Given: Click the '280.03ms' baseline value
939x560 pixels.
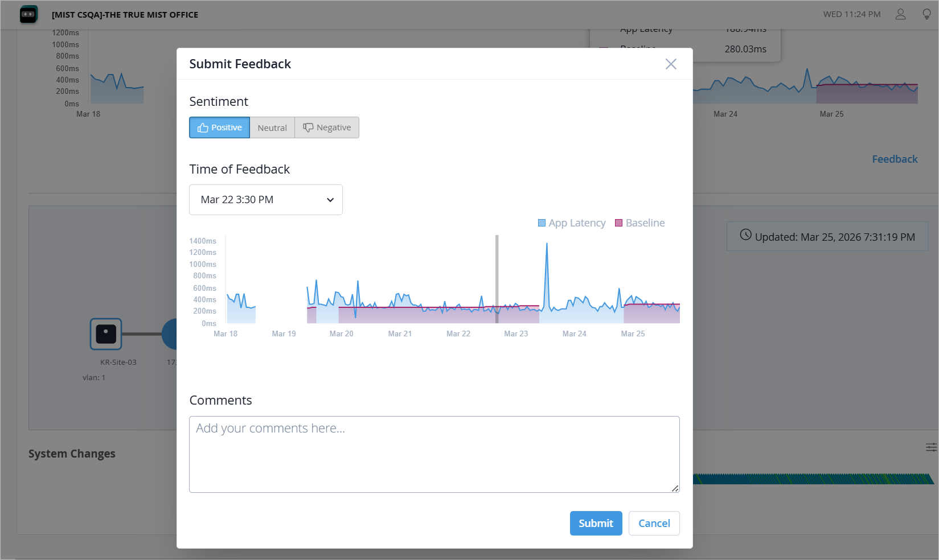Looking at the screenshot, I should pos(745,49).
